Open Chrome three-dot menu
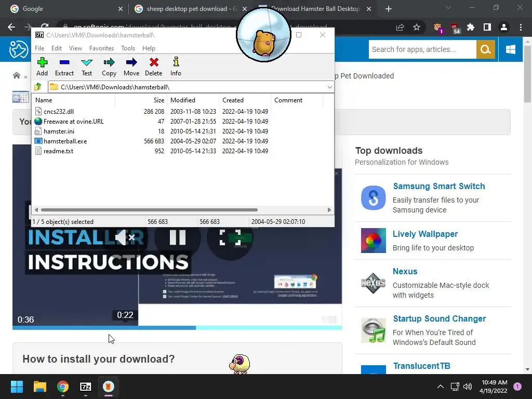Image resolution: width=532 pixels, height=399 pixels. 521,27
